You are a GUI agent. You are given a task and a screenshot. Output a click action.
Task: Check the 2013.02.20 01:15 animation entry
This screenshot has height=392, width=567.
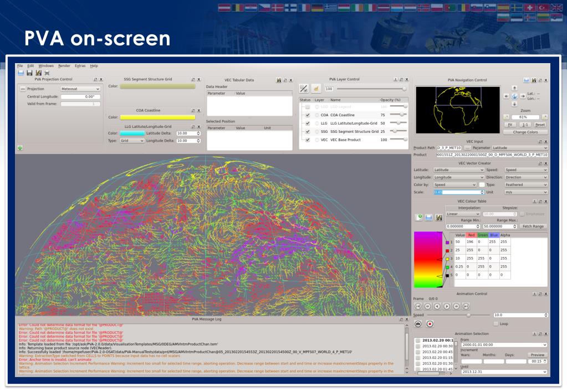click(x=418, y=358)
